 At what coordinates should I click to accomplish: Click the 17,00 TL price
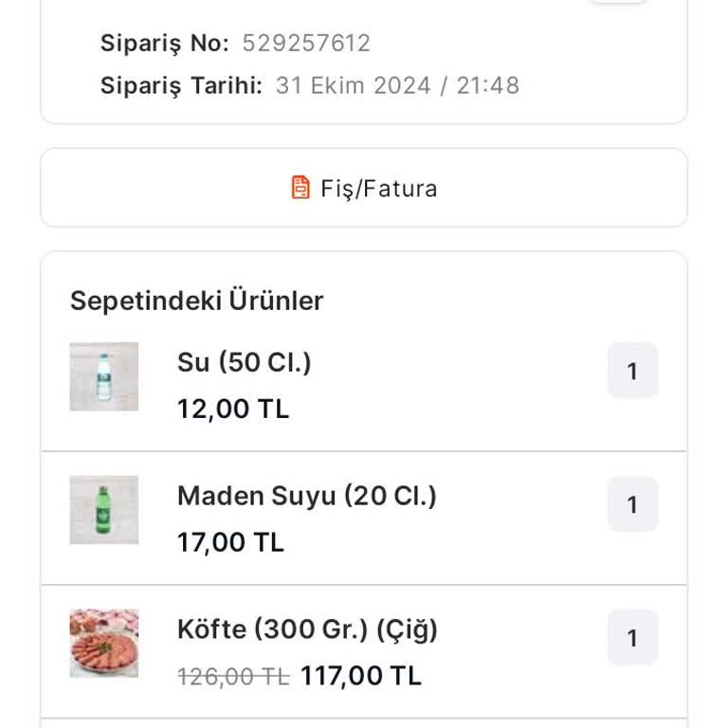[230, 542]
